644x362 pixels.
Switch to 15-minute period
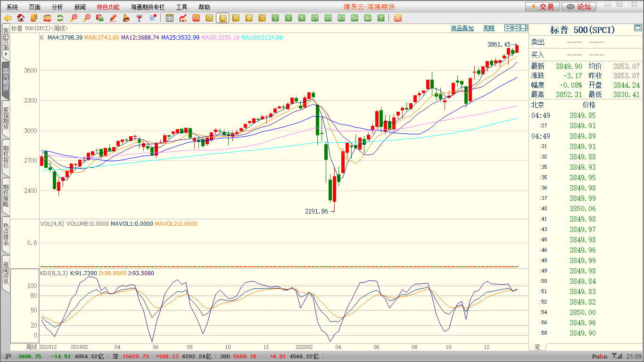tap(315, 18)
